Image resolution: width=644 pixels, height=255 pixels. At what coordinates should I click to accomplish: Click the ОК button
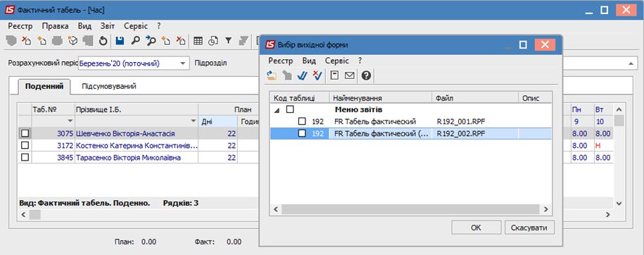click(476, 228)
